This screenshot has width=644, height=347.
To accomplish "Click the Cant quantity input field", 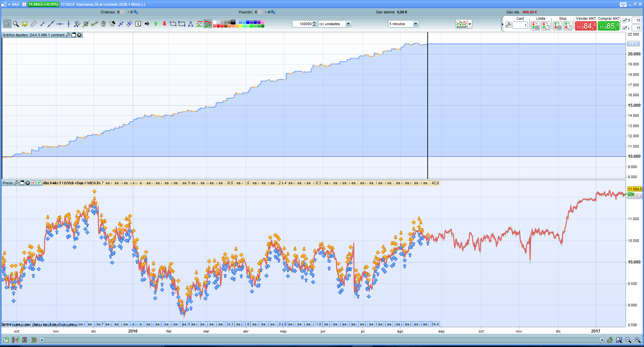I will pyautogui.click(x=520, y=25).
